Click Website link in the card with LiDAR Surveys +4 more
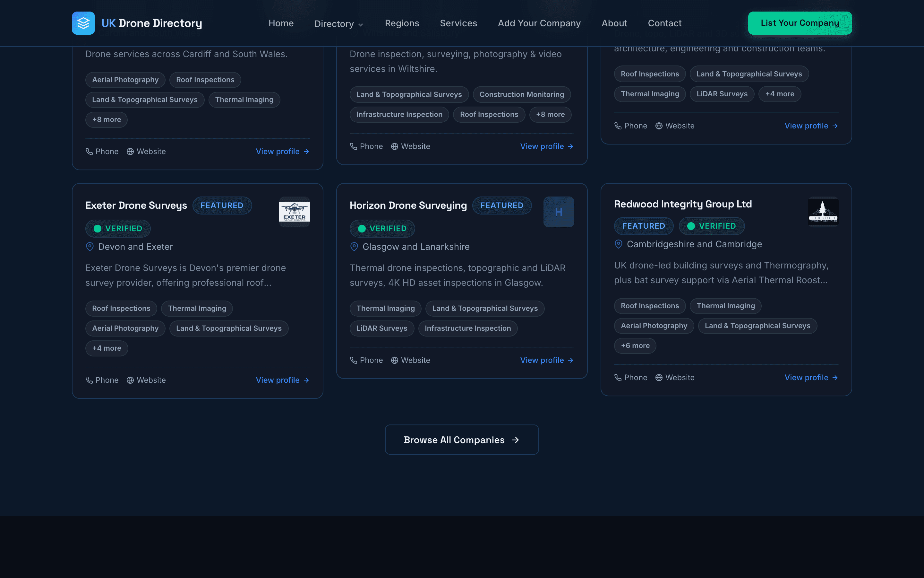The width and height of the screenshot is (924, 578). [x=675, y=126]
